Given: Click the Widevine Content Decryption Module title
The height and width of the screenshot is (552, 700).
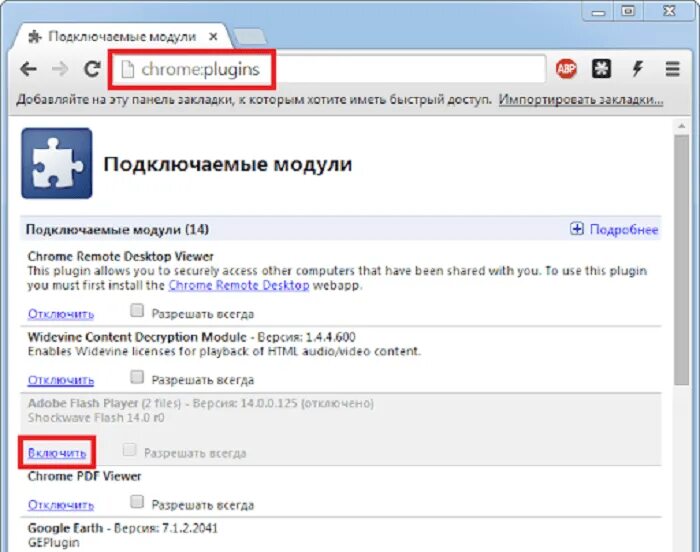Looking at the screenshot, I should tap(137, 337).
